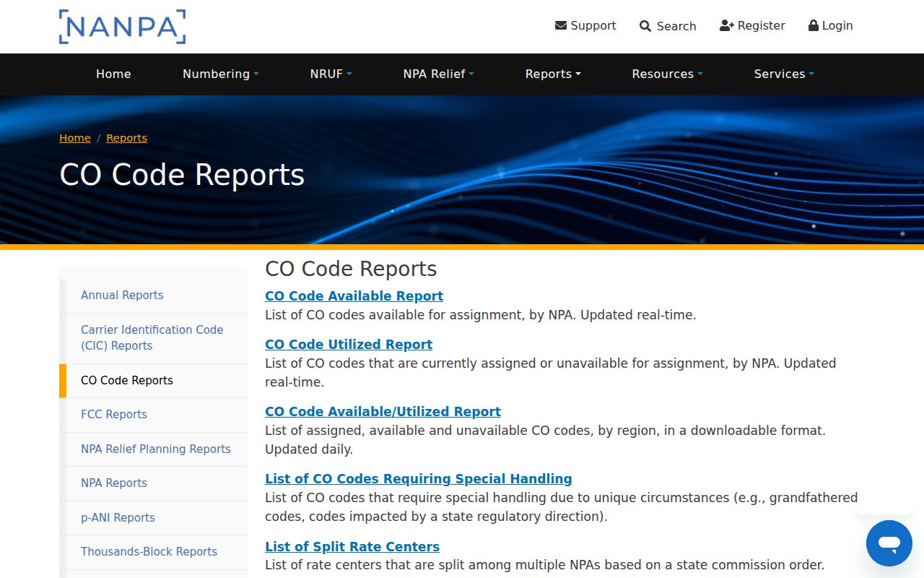Expand the Resources dropdown menu
Viewport: 924px width, 578px height.
point(667,74)
